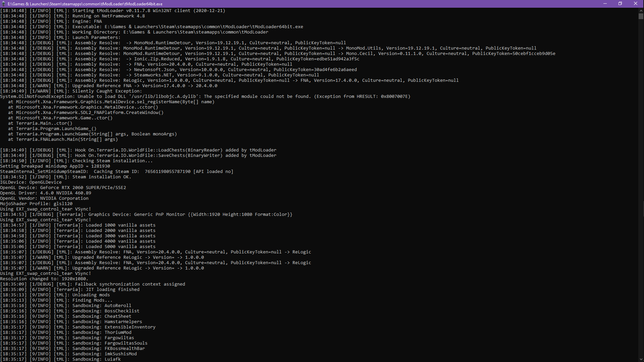Click the scrollbar up arrow

641,10
